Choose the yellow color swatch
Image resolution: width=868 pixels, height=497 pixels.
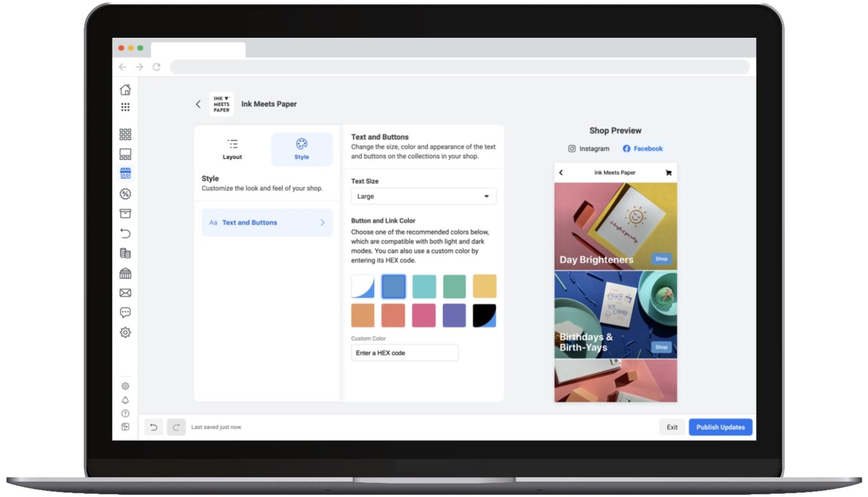pos(484,286)
